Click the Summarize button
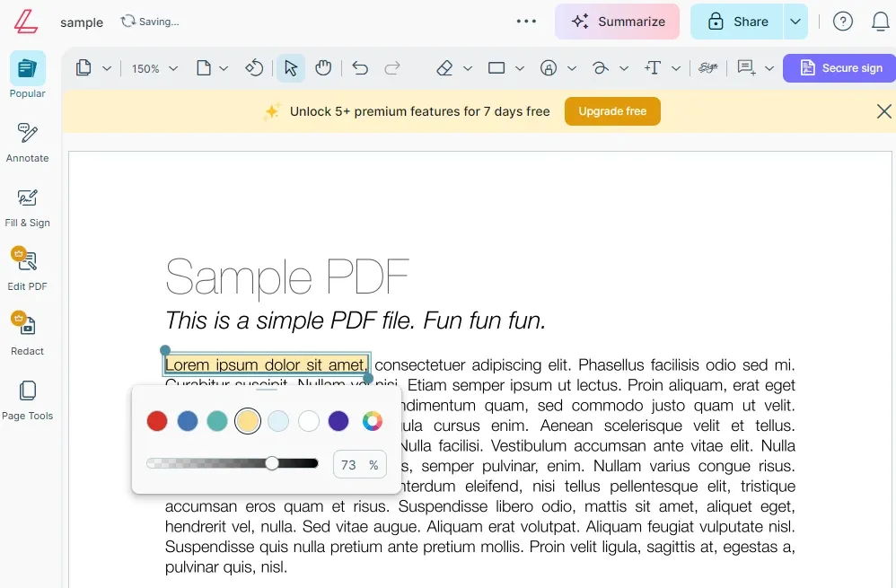The width and height of the screenshot is (896, 588). tap(617, 21)
